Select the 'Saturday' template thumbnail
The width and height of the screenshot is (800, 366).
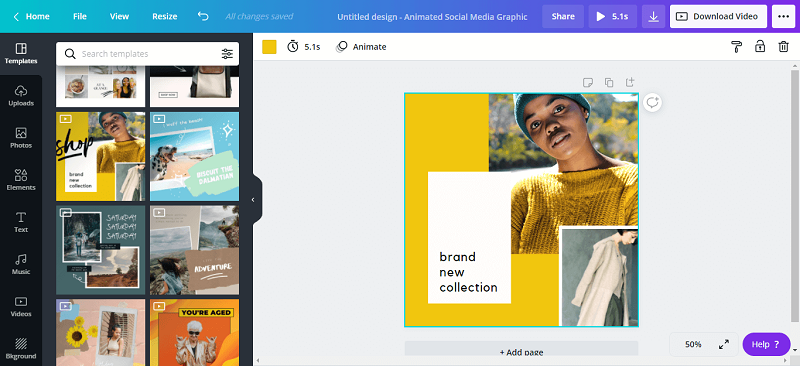101,250
